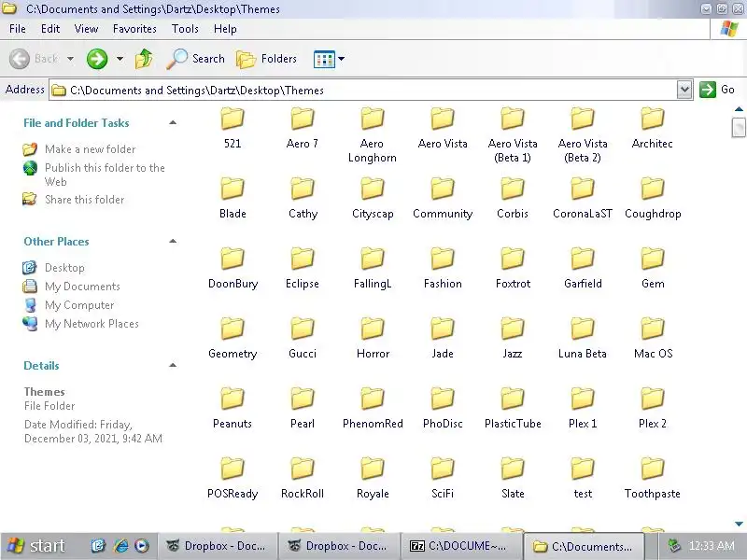The image size is (747, 560).
Task: Launch Windows Media Player quick launch icon
Action: click(142, 546)
